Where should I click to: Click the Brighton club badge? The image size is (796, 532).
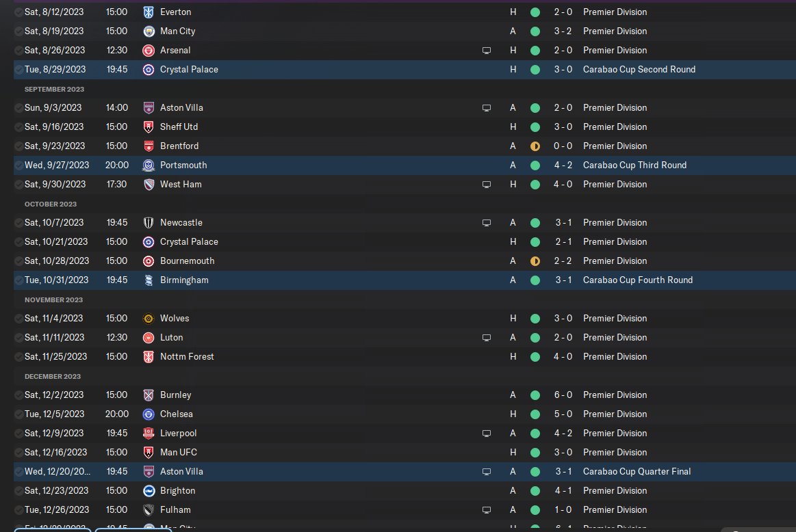pos(149,491)
